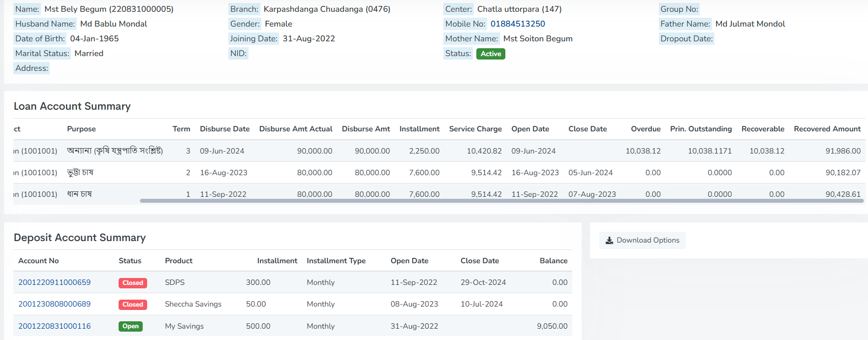
Task: Click deposit installment amount 300.00
Action: click(x=258, y=282)
